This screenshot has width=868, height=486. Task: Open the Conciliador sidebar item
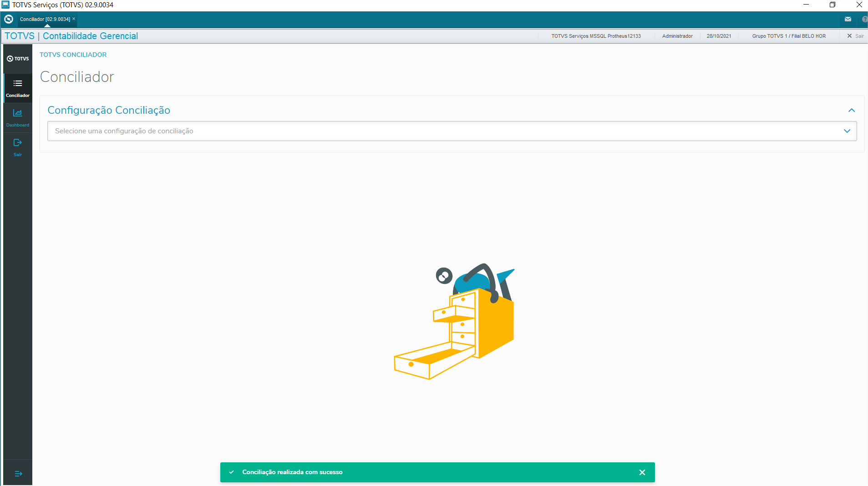click(x=18, y=88)
